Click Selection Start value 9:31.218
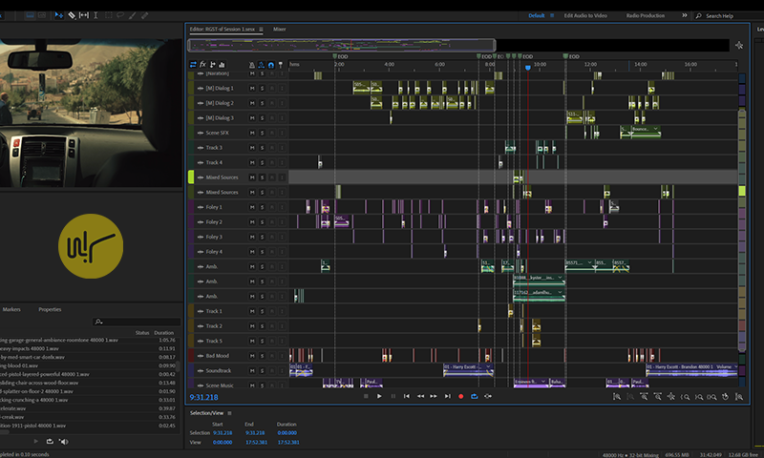764x458 pixels. (x=222, y=433)
